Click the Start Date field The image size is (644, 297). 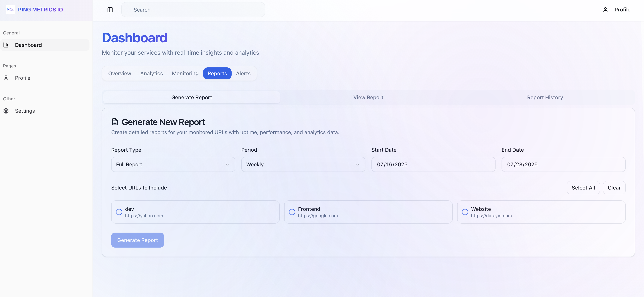click(433, 164)
